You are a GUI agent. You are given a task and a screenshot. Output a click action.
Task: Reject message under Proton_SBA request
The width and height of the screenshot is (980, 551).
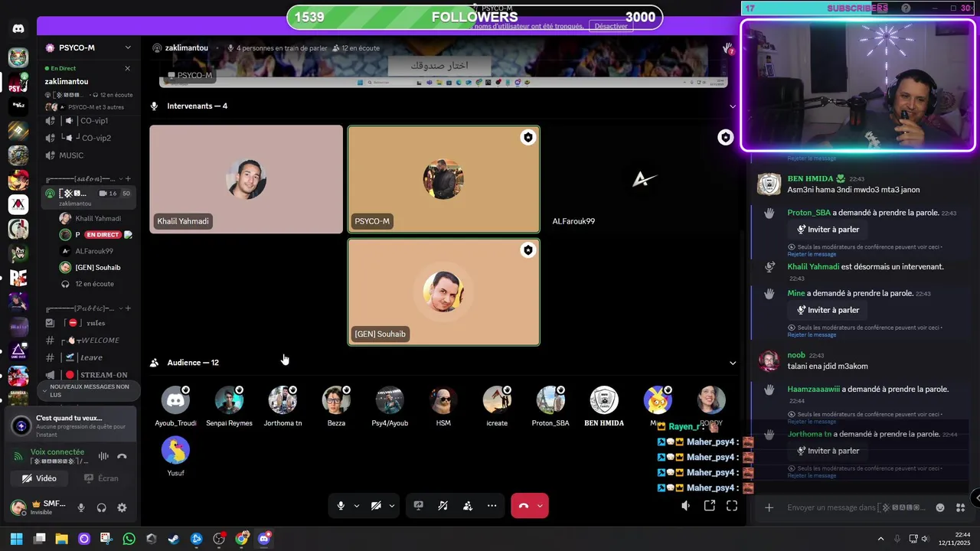812,254
